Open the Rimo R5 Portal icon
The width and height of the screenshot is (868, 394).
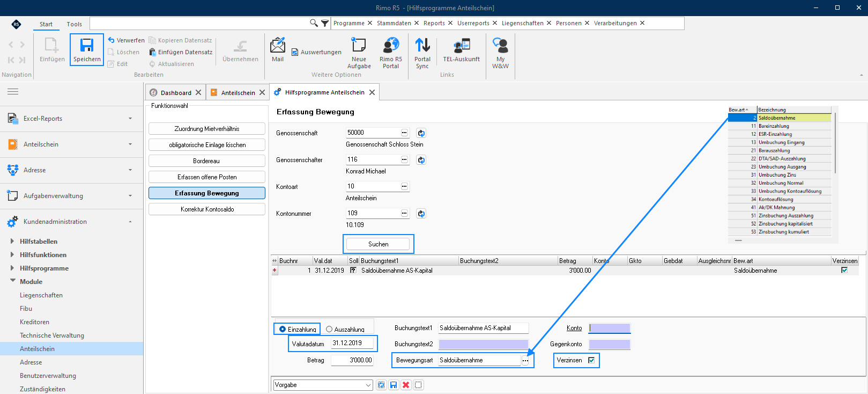[391, 45]
